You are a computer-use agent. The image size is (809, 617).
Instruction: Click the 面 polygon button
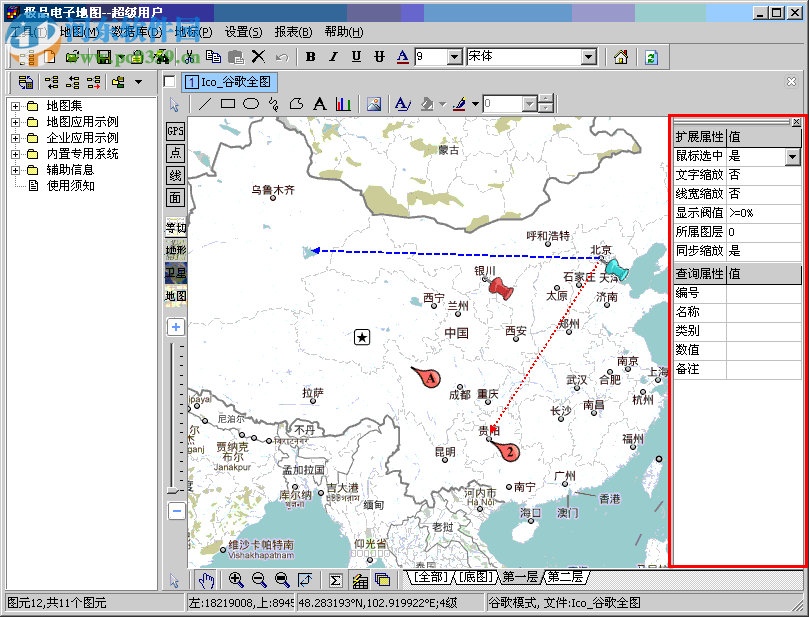click(175, 198)
